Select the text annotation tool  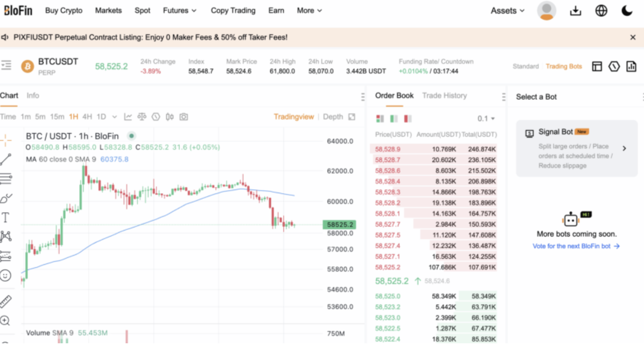click(x=6, y=217)
